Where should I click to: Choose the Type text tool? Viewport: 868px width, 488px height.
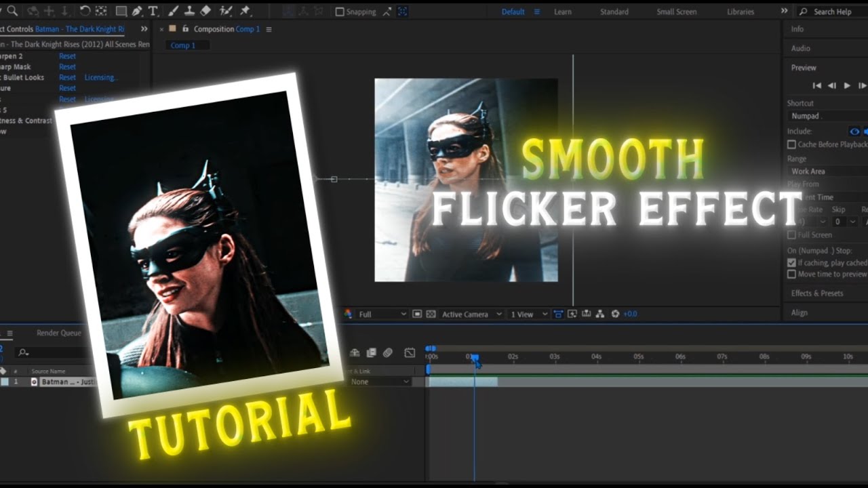(153, 11)
